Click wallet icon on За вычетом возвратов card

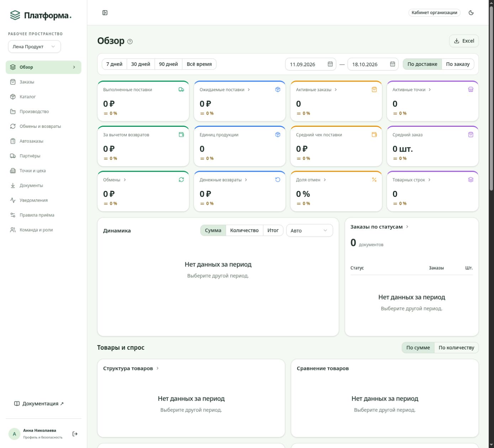(181, 135)
